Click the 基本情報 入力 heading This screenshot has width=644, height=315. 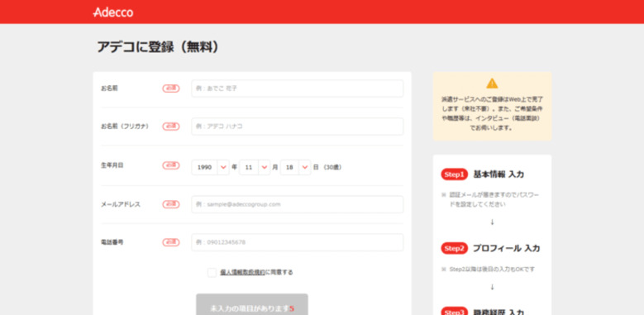pyautogui.click(x=499, y=174)
